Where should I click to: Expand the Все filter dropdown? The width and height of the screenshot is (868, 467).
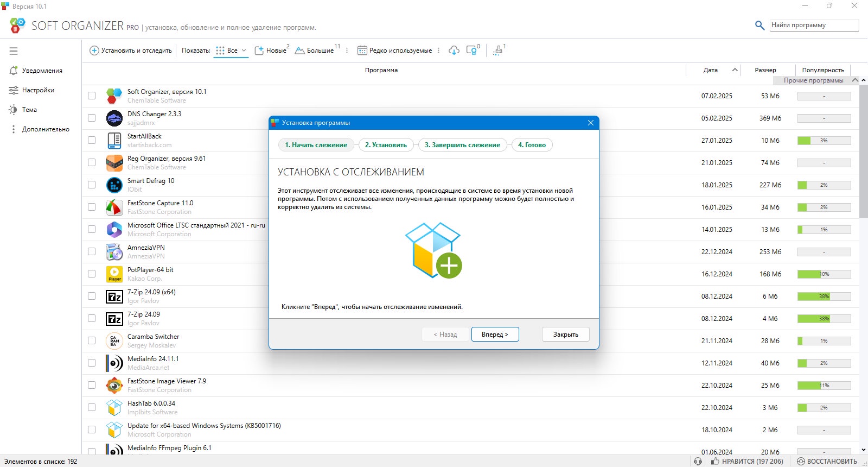click(x=231, y=51)
